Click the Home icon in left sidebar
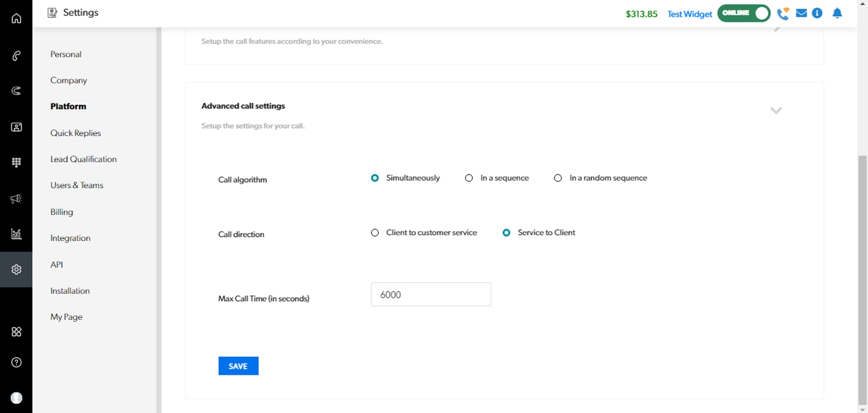 [x=16, y=18]
